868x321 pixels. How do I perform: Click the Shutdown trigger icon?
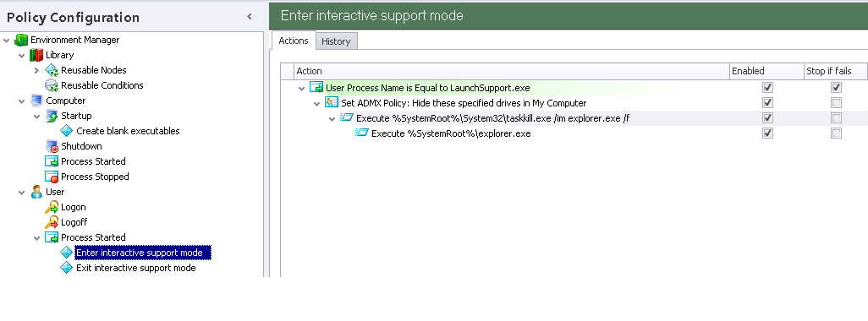click(x=52, y=146)
